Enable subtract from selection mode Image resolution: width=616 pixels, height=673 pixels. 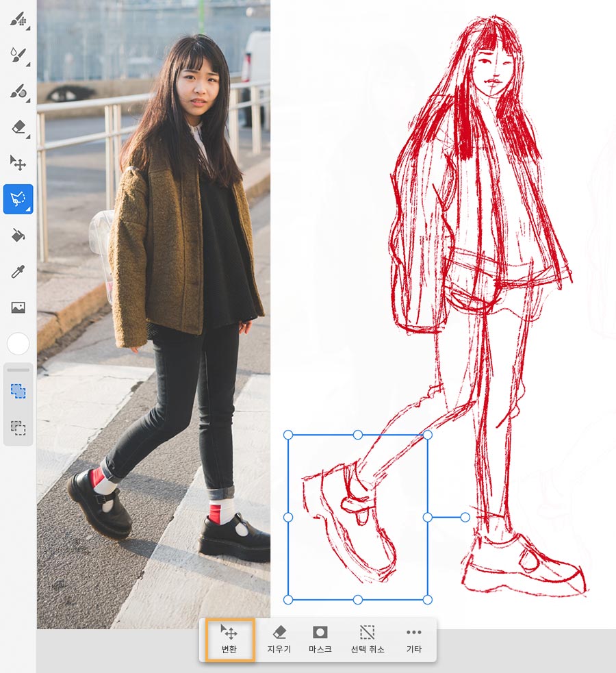[18, 427]
